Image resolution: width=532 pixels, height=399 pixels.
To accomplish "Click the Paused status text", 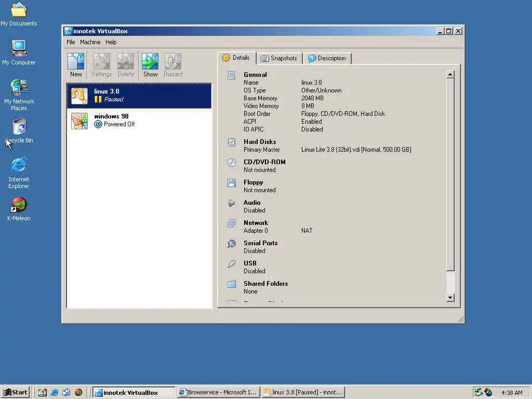I will coord(113,99).
